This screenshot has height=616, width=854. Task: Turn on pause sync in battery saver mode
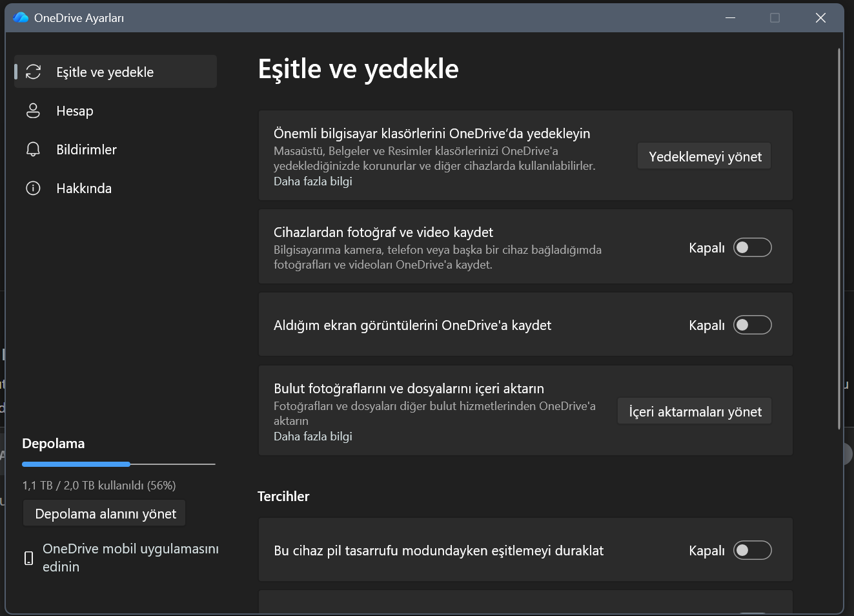[753, 550]
